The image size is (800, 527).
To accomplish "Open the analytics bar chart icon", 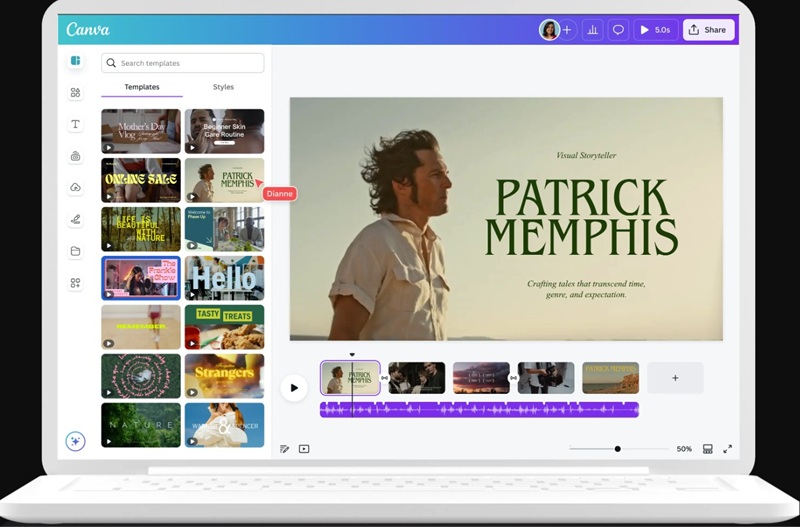I will point(592,30).
